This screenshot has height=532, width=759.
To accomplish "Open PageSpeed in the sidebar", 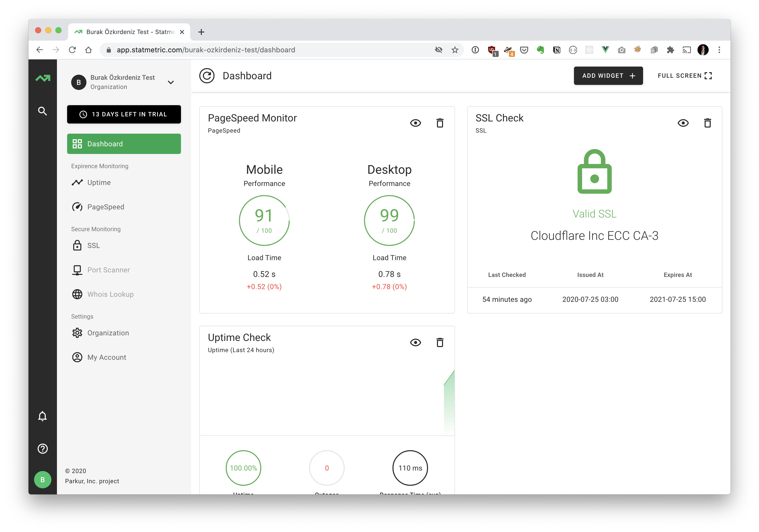I will (x=105, y=207).
